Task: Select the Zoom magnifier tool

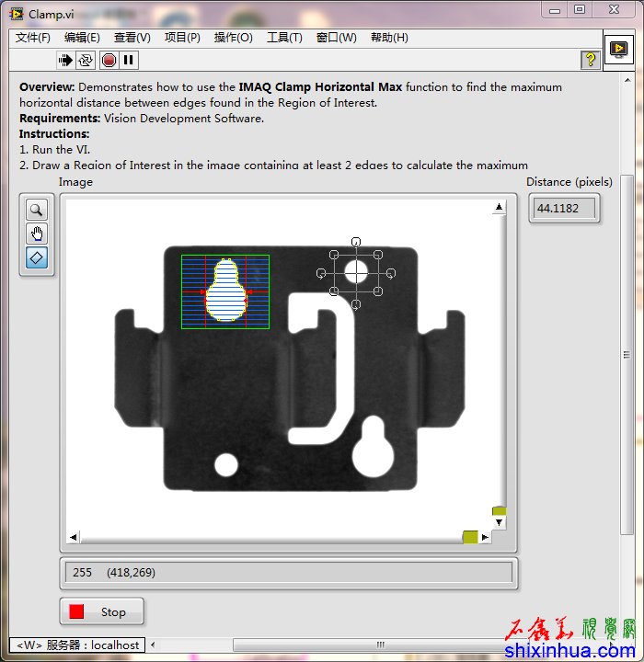Action: click(x=37, y=209)
